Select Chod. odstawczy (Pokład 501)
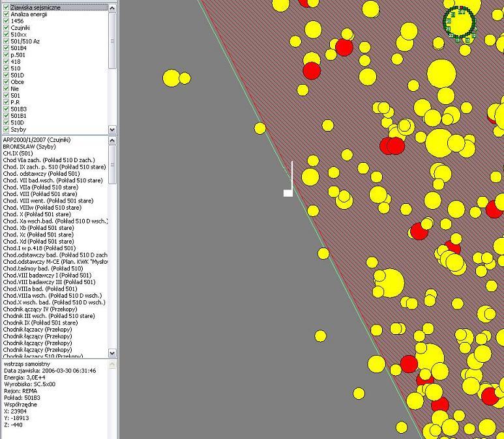The width and height of the screenshot is (504, 439). [41, 174]
